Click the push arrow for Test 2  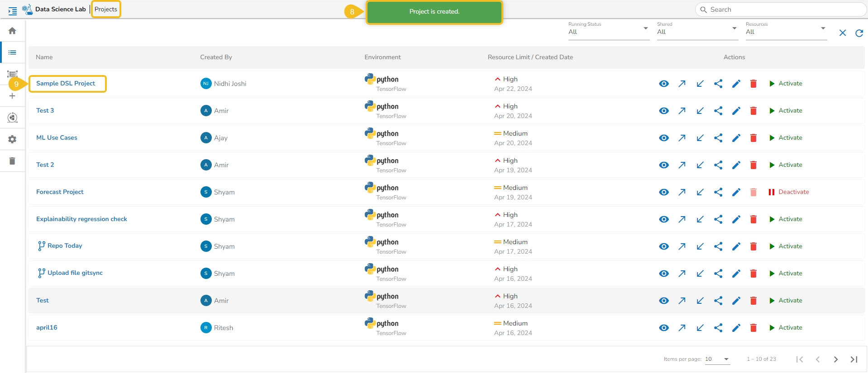coord(682,165)
